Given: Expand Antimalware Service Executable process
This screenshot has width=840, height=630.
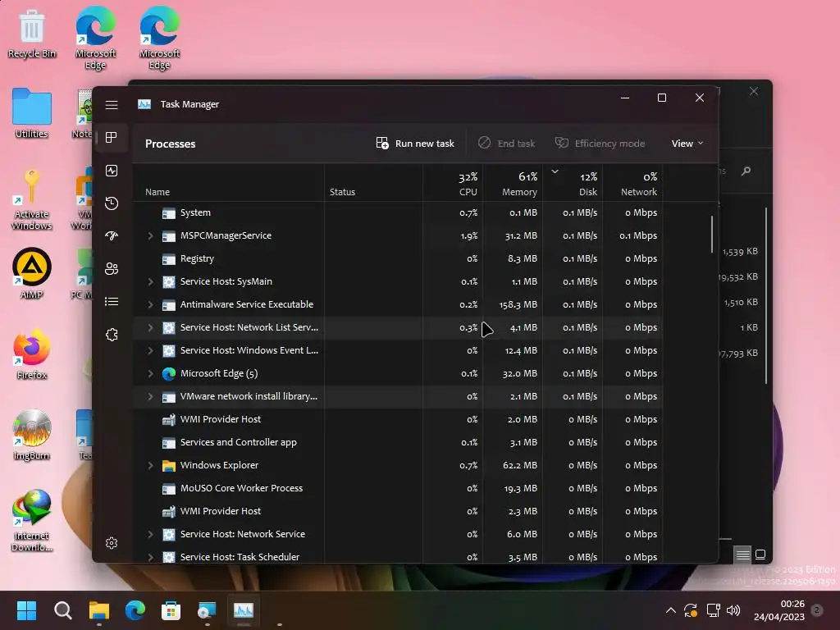Looking at the screenshot, I should pyautogui.click(x=151, y=305).
